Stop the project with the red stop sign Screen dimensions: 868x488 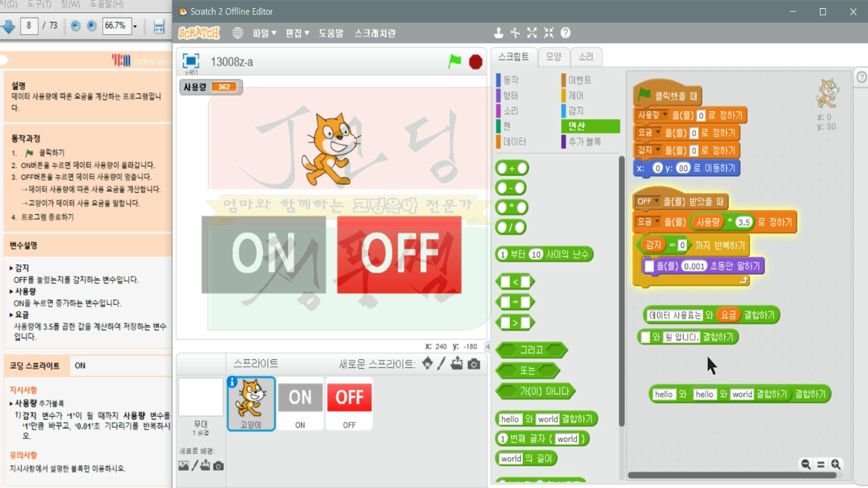(x=475, y=62)
